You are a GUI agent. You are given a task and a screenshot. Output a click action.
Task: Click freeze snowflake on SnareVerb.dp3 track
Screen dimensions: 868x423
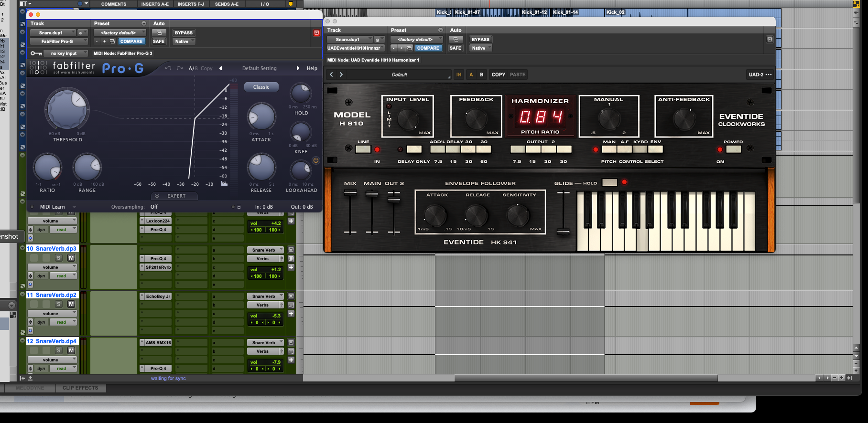[x=30, y=276]
